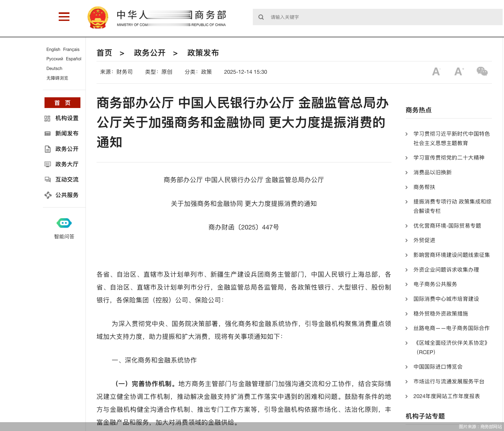
Task: Open 中国国际进口博览会 link
Action: click(438, 367)
